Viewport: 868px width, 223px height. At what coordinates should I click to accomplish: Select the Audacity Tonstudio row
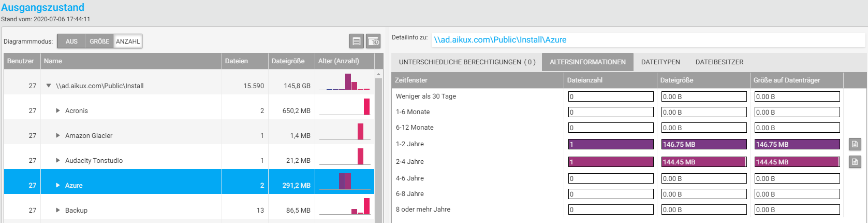[x=94, y=161]
